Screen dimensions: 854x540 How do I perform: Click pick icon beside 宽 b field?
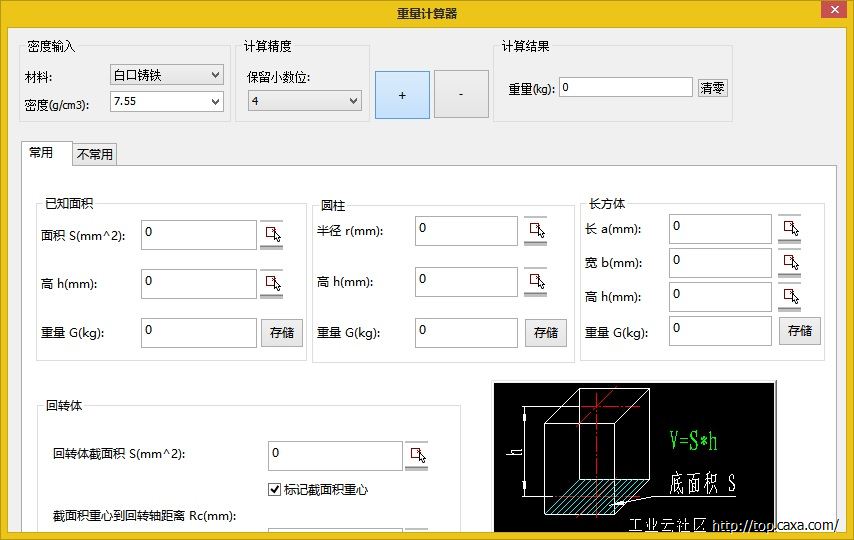coord(789,262)
